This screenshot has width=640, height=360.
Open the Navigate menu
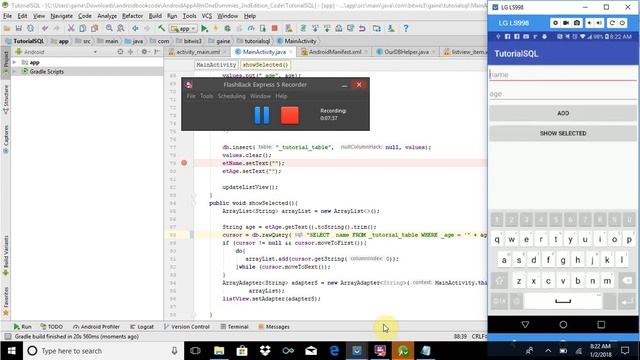pyautogui.click(x=62, y=16)
